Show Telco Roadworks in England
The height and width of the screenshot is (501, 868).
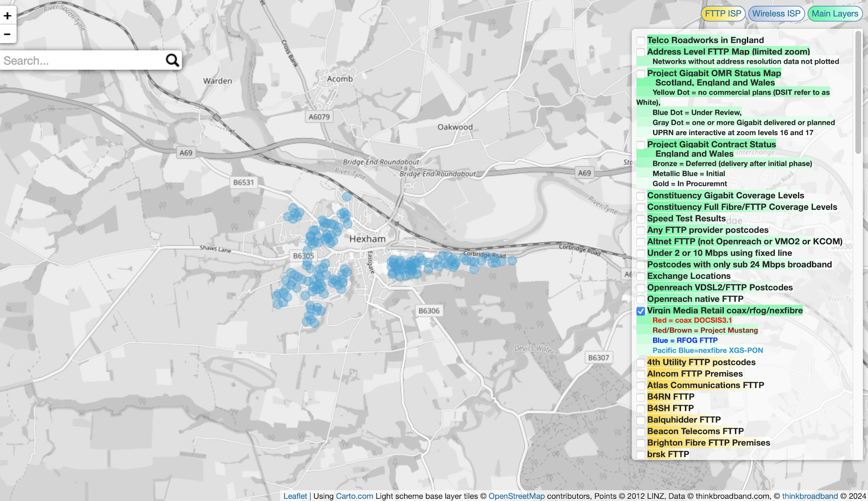tap(641, 40)
